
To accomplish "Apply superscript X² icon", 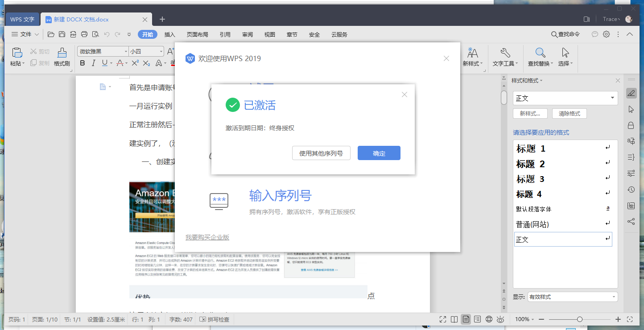I will click(x=135, y=63).
